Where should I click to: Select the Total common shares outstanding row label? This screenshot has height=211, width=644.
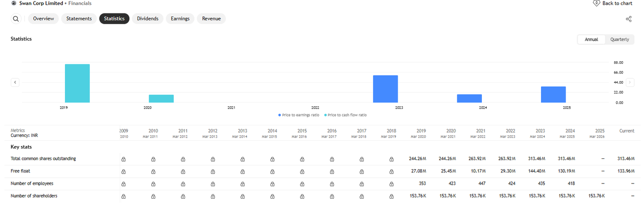click(x=43, y=159)
